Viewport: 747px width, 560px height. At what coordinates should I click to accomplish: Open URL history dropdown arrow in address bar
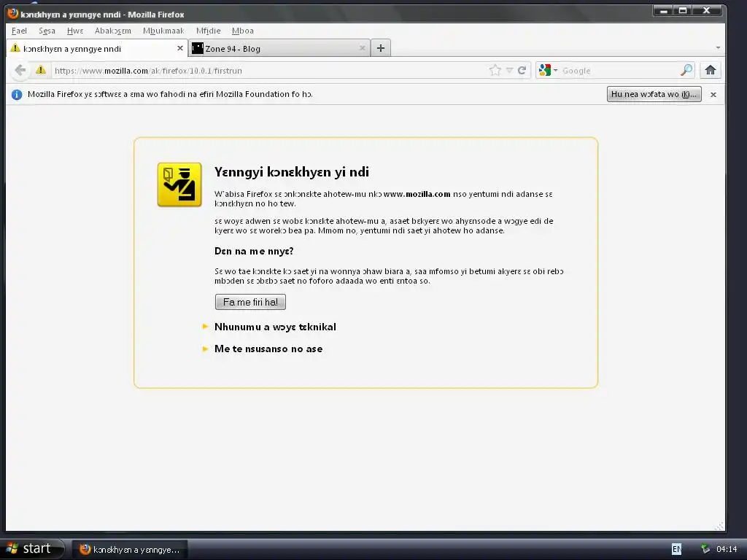[x=509, y=71]
